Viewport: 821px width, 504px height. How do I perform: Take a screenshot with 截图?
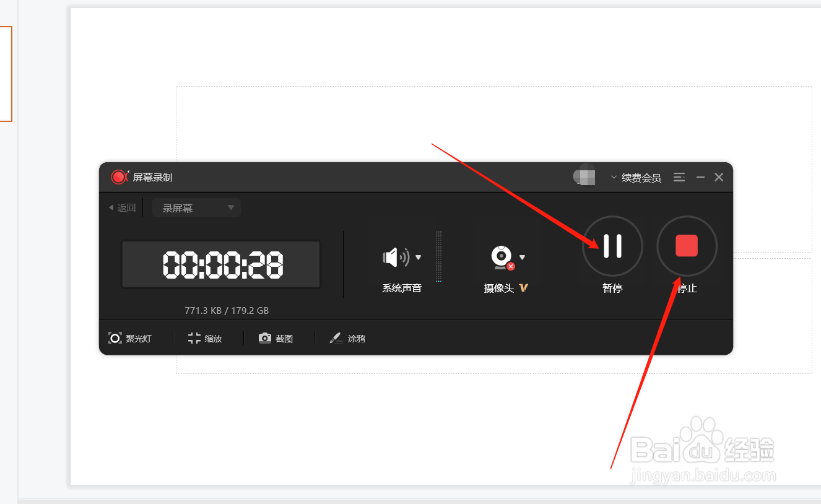click(276, 338)
